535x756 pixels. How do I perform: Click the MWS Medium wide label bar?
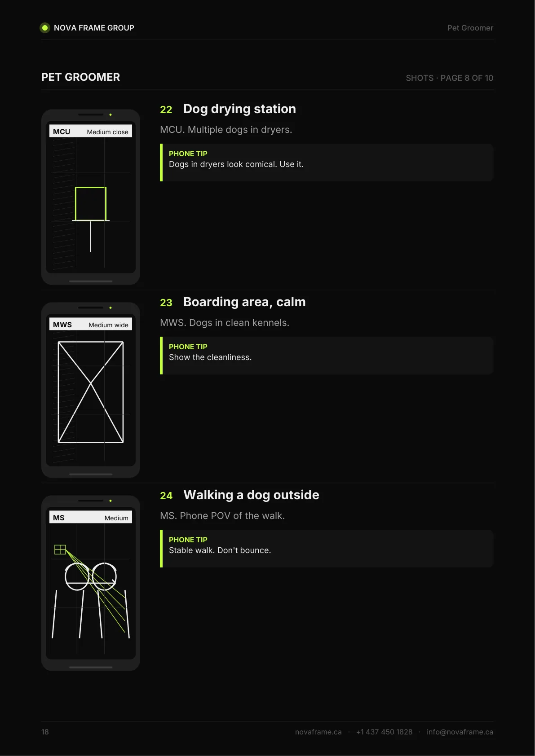tap(91, 324)
